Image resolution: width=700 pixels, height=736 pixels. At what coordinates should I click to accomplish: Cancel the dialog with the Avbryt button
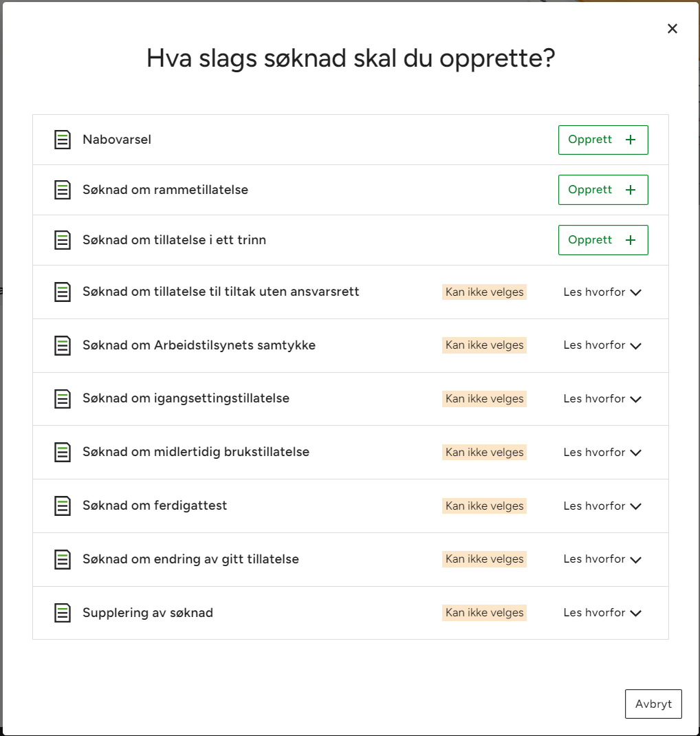pyautogui.click(x=653, y=704)
